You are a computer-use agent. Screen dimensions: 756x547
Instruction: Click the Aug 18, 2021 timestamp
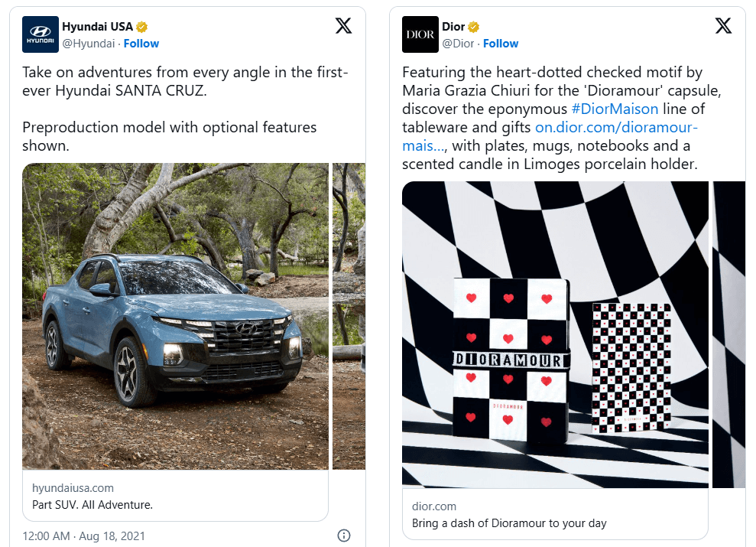(x=83, y=536)
